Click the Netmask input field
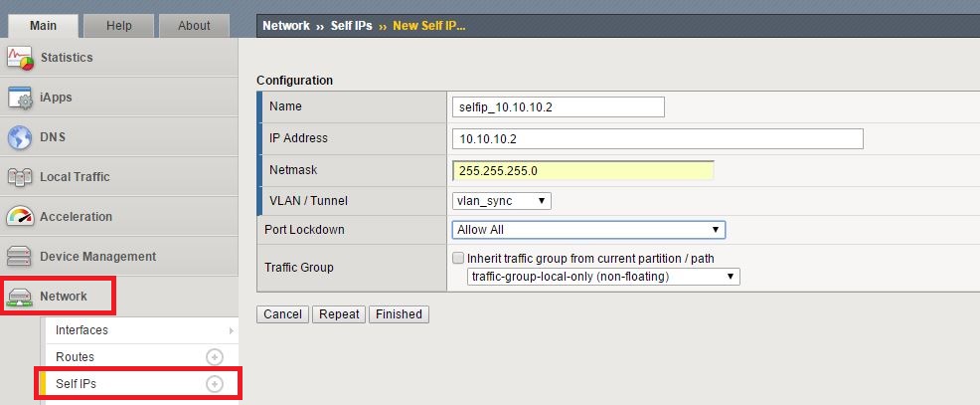The image size is (980, 405). pyautogui.click(x=582, y=171)
